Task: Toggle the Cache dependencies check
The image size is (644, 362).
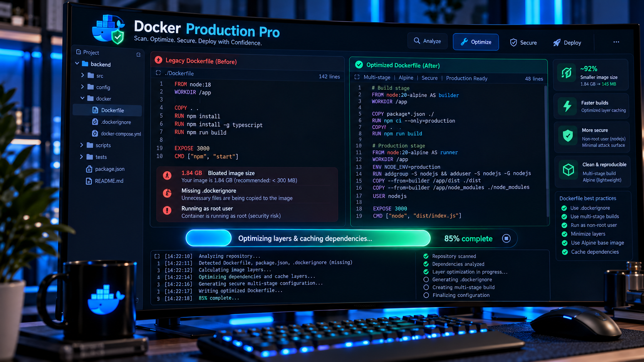Action: click(x=565, y=252)
